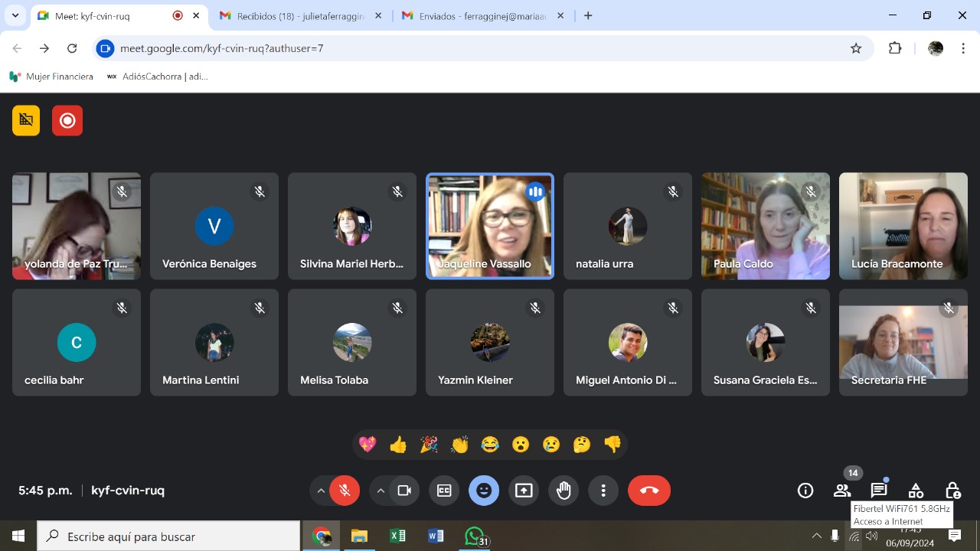Viewport: 980px width, 551px height.
Task: Open meeting details info icon
Action: (x=805, y=491)
